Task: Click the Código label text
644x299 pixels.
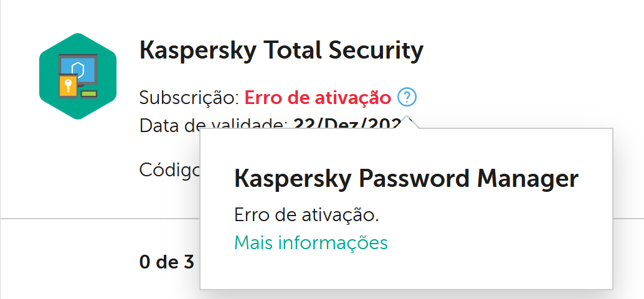Action: (169, 169)
